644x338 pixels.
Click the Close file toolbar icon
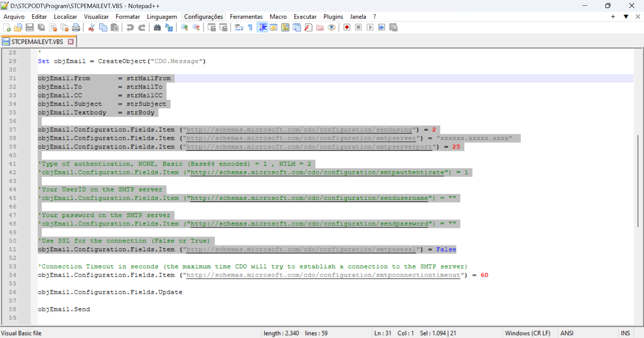tap(53, 27)
